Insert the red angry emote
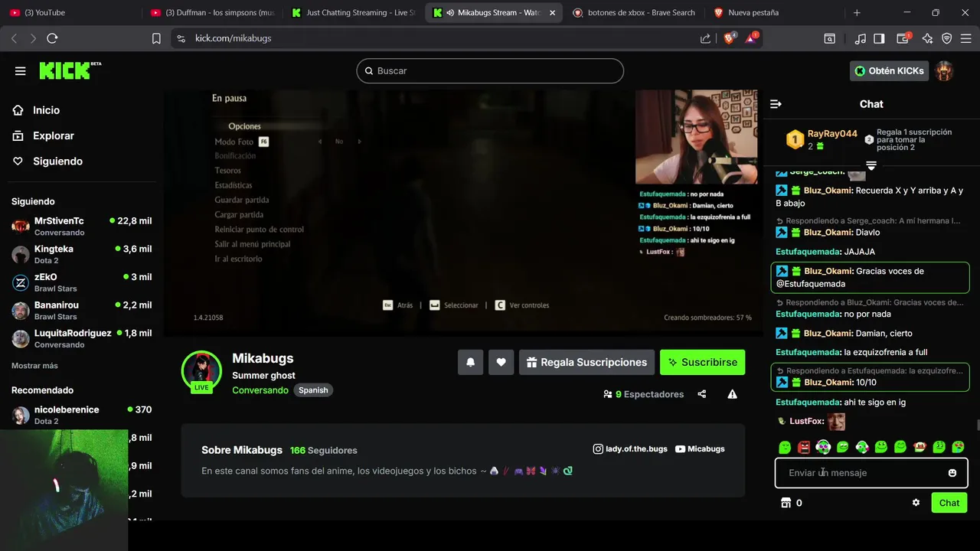Image resolution: width=980 pixels, height=551 pixels. tap(804, 447)
